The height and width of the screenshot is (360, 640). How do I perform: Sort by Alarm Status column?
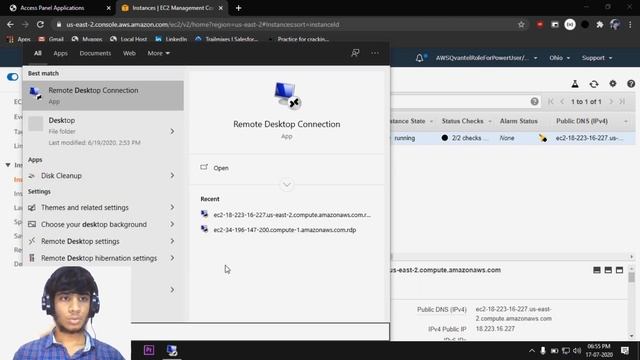(x=518, y=121)
